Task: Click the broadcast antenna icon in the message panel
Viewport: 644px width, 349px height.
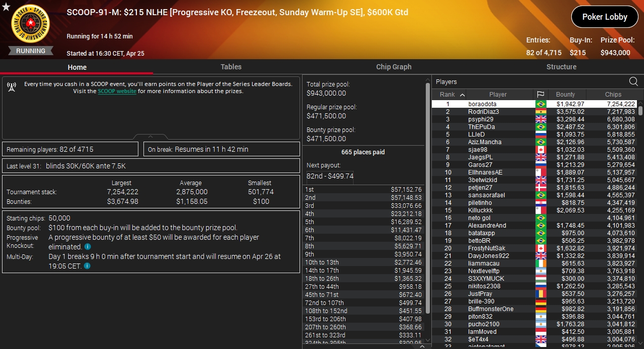Action: [12, 88]
